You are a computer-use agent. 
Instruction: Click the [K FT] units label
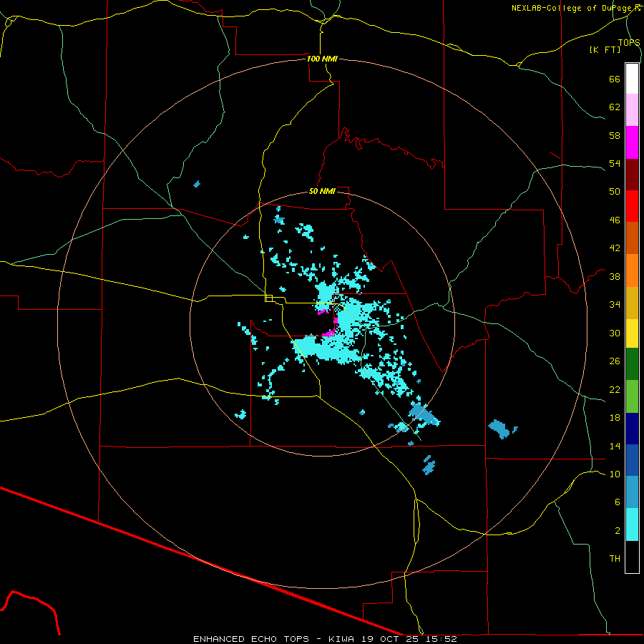pyautogui.click(x=605, y=49)
